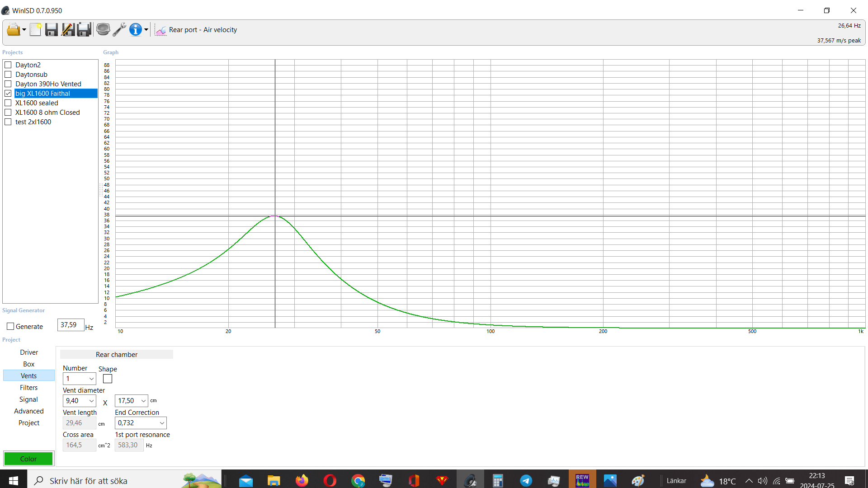Uncheck big XL1600 Faithal checkbox
Screen dimensions: 868x488
tap(8, 94)
